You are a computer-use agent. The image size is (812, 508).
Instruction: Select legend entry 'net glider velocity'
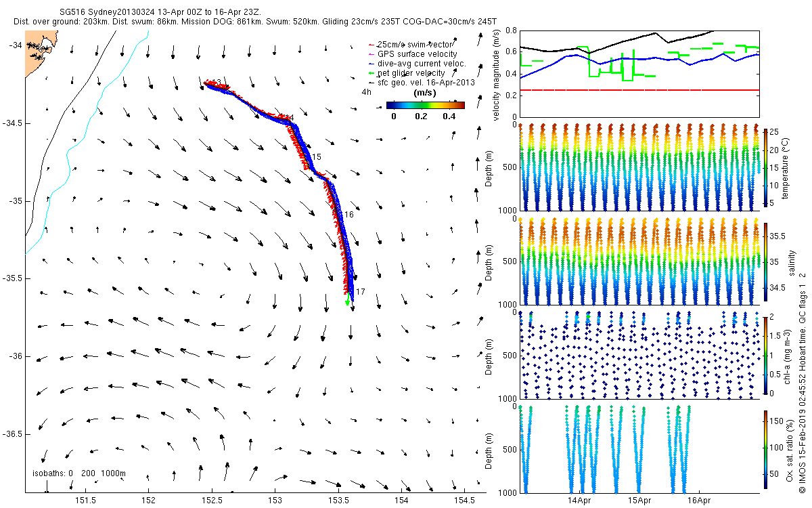(x=411, y=72)
